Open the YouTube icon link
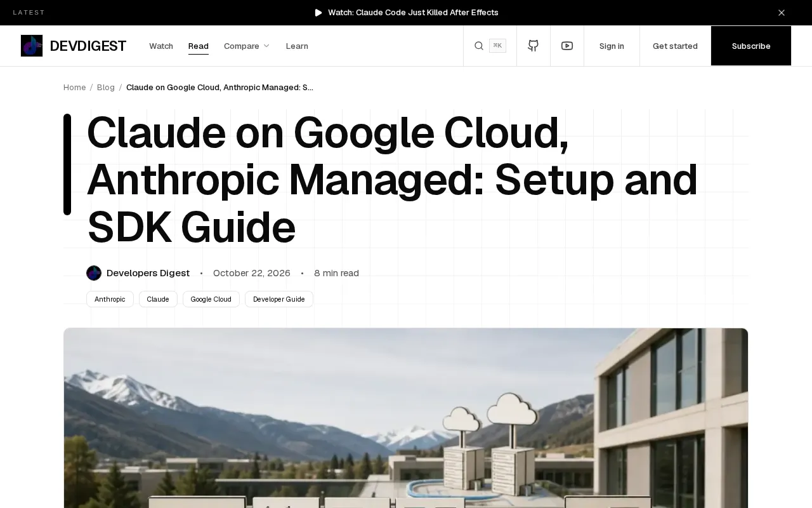812x508 pixels. pos(567,46)
